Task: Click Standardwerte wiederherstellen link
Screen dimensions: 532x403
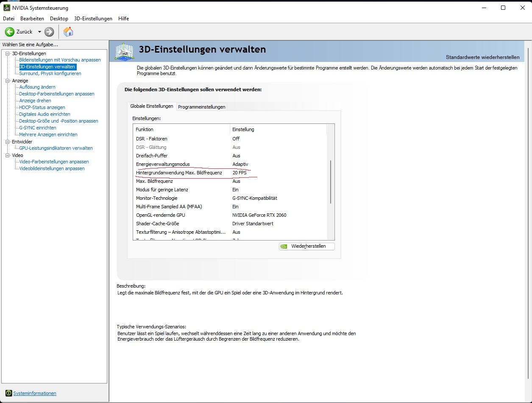Action: click(x=482, y=57)
